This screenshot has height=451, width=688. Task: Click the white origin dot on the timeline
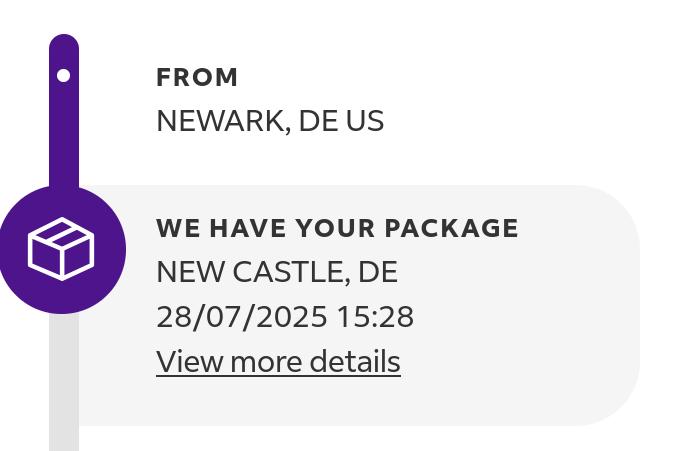[x=64, y=75]
